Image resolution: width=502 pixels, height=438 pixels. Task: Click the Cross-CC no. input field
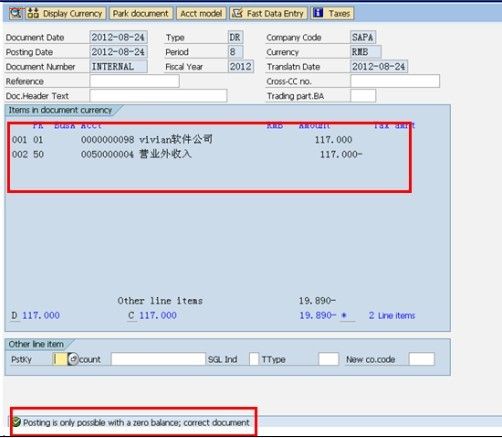[395, 81]
